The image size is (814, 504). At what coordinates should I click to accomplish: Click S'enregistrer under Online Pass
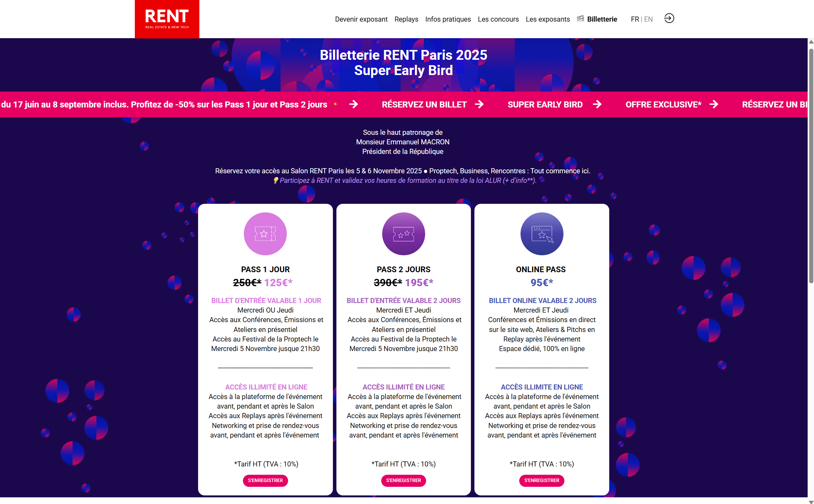tap(542, 480)
